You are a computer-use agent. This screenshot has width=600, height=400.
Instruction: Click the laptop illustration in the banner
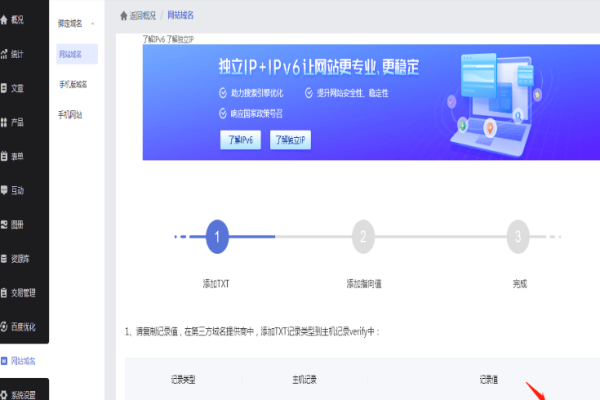495,103
